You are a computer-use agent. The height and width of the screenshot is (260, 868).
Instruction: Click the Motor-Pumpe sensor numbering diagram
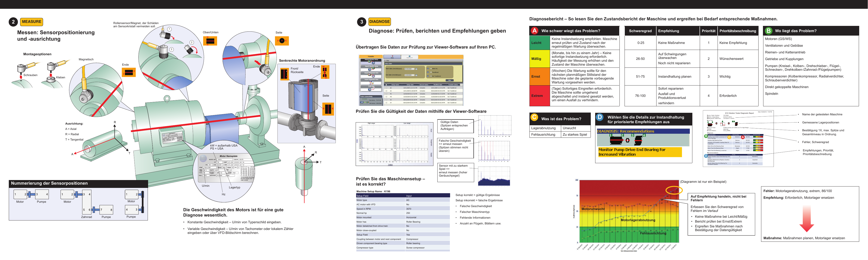[31, 196]
